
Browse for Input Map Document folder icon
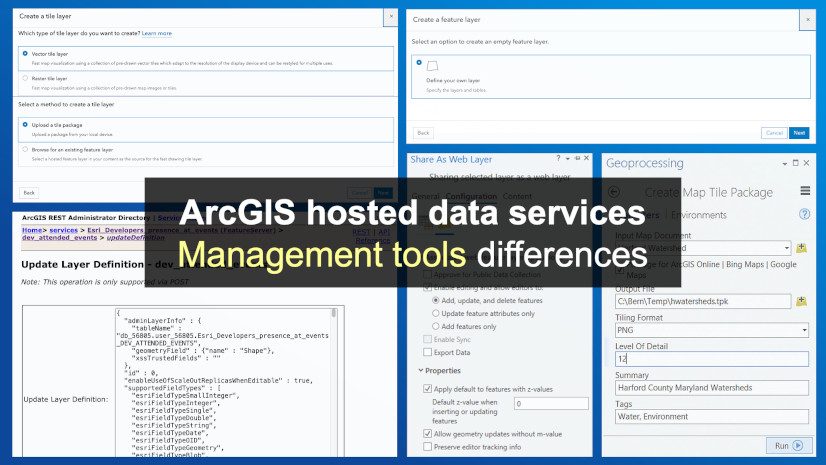pos(801,248)
